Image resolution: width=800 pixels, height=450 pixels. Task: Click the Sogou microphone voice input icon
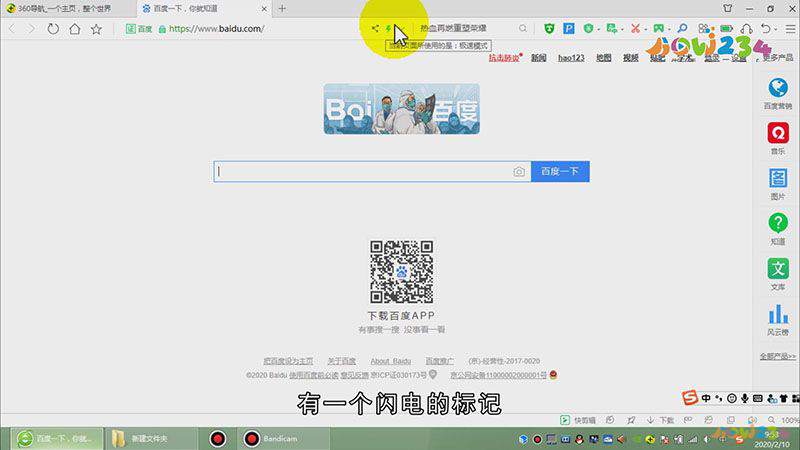pyautogui.click(x=745, y=398)
